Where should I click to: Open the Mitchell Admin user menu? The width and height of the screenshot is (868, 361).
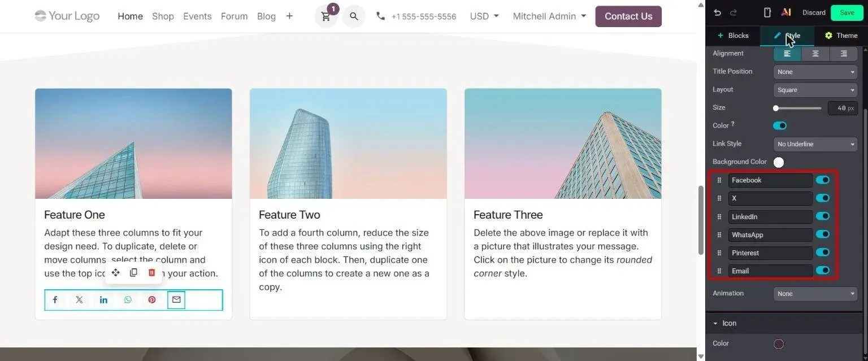(549, 16)
